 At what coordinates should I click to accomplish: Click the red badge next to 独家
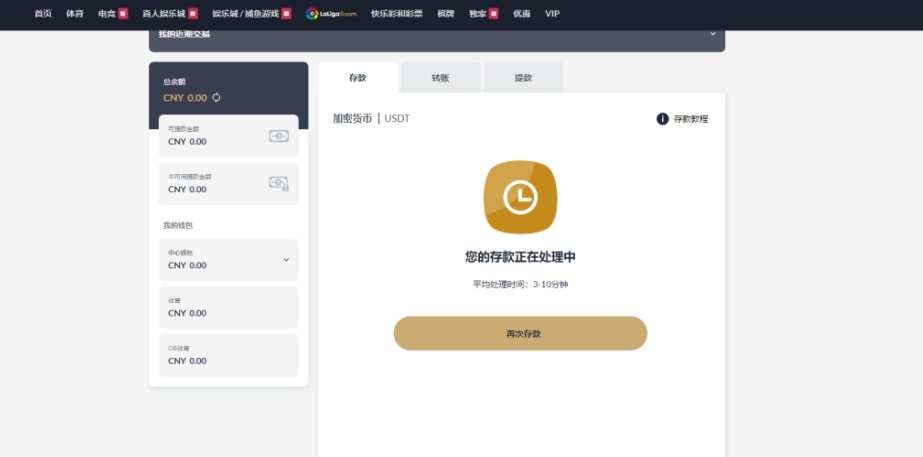(493, 14)
